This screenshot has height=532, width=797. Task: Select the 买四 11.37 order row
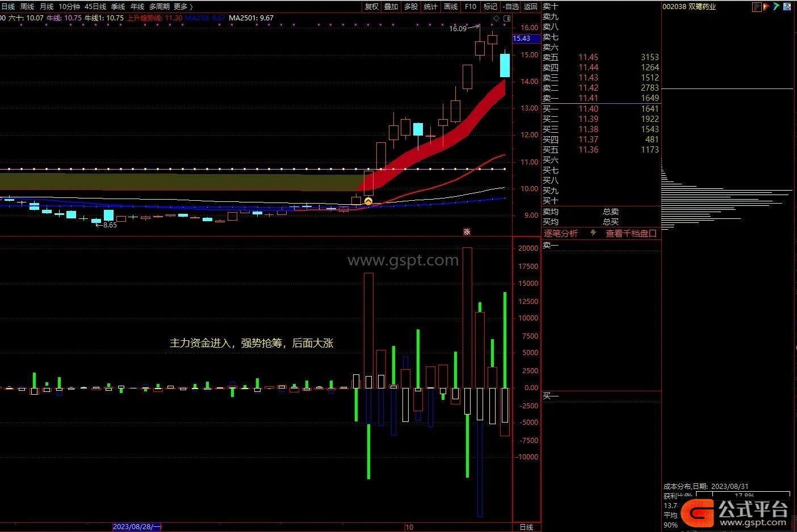coord(601,140)
